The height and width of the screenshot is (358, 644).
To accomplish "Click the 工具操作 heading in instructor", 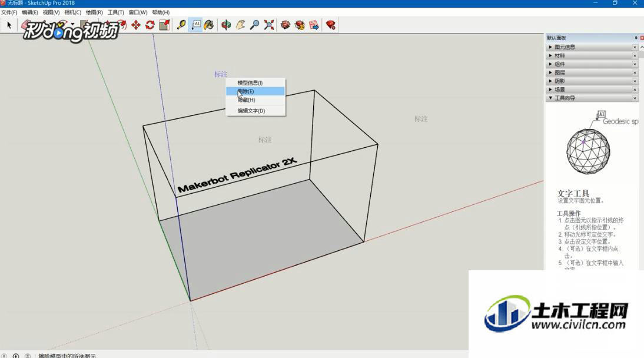I will point(569,213).
